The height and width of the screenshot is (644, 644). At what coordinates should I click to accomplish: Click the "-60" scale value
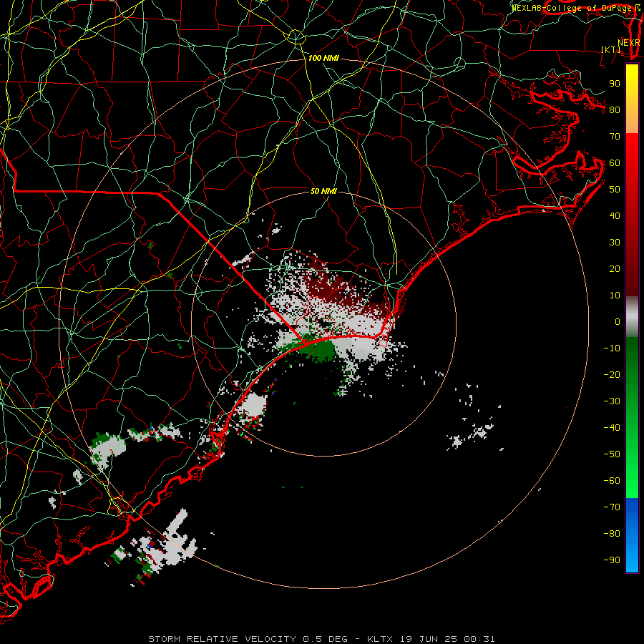(x=612, y=481)
